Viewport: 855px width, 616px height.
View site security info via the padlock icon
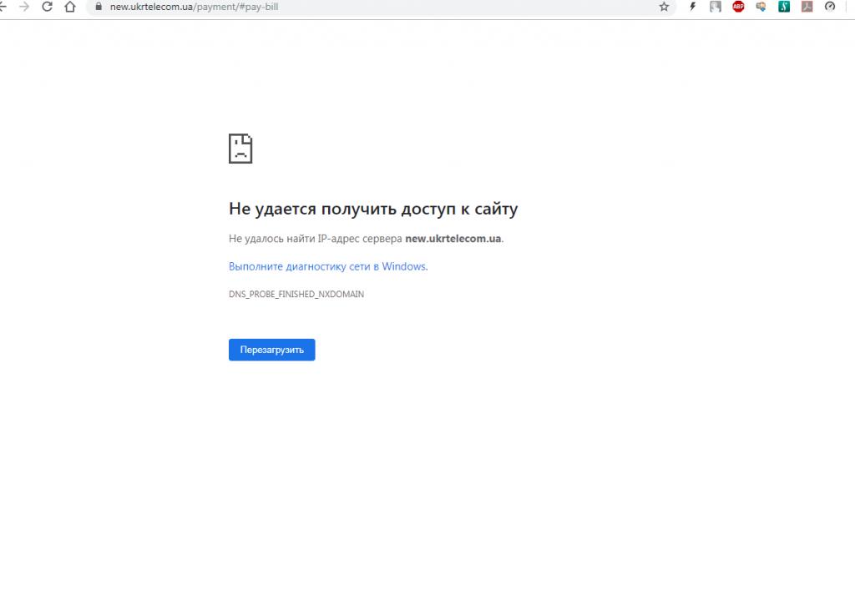point(99,7)
